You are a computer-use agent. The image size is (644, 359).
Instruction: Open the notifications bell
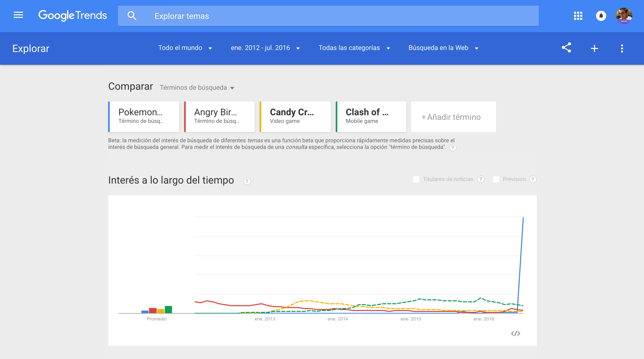point(601,16)
